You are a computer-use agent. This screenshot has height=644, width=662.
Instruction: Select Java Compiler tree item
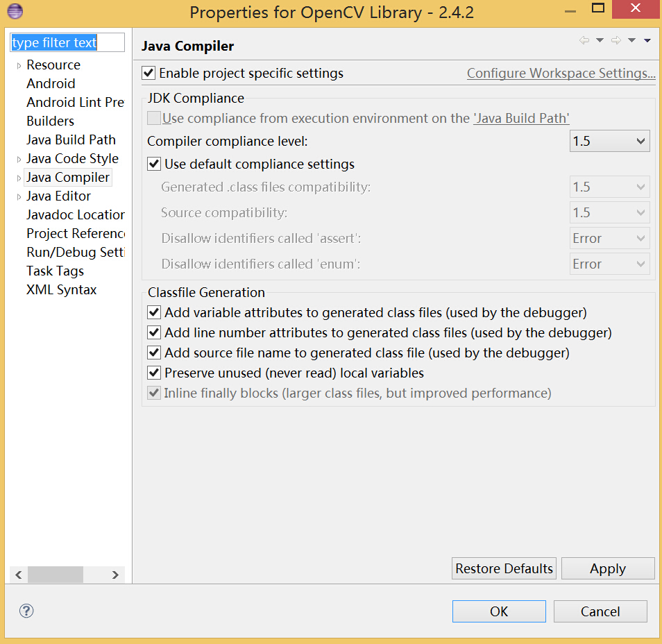point(68,178)
